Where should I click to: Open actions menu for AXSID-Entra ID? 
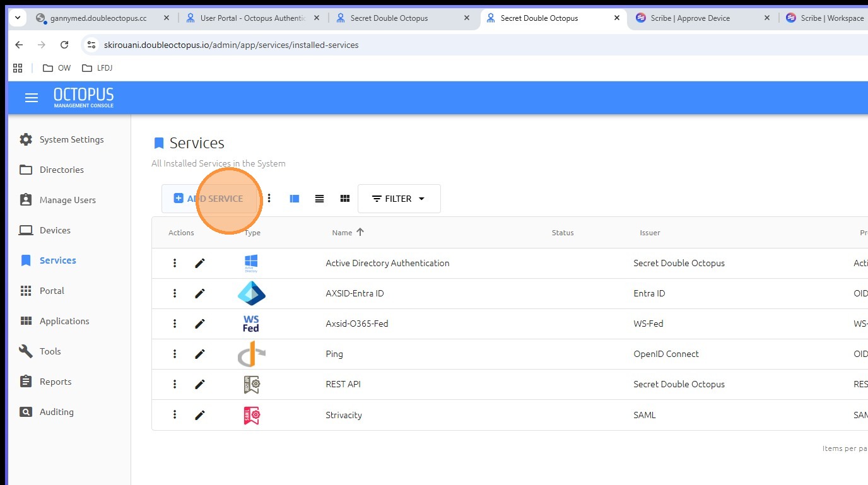click(175, 293)
